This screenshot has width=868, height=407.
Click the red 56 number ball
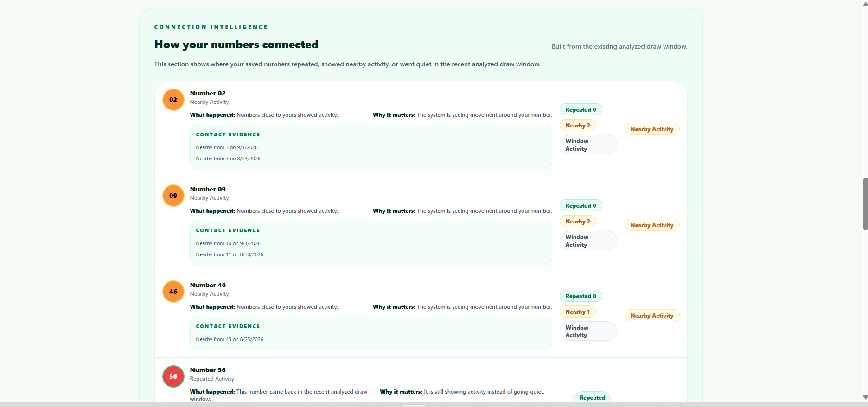(x=173, y=376)
